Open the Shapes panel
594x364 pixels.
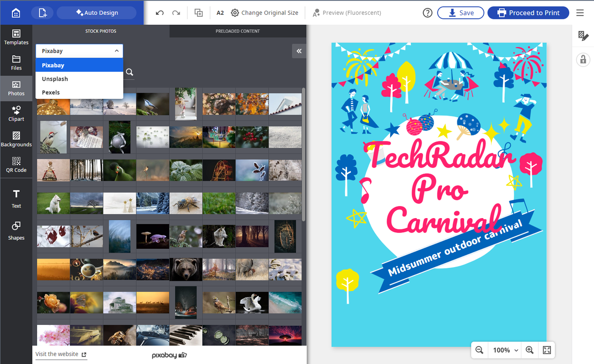click(16, 231)
